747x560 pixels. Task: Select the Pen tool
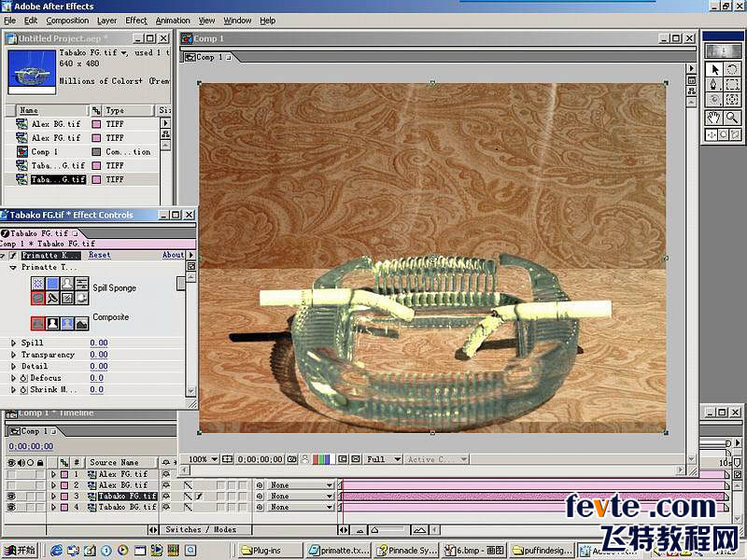(714, 85)
